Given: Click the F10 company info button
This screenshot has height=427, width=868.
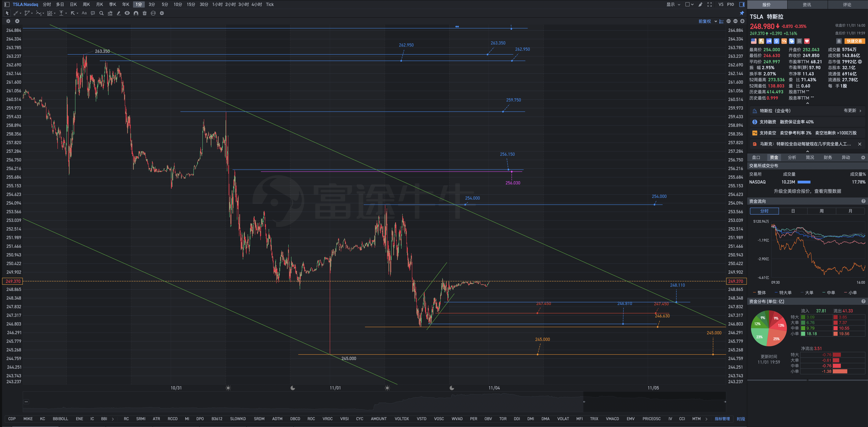Looking at the screenshot, I should tap(730, 4).
